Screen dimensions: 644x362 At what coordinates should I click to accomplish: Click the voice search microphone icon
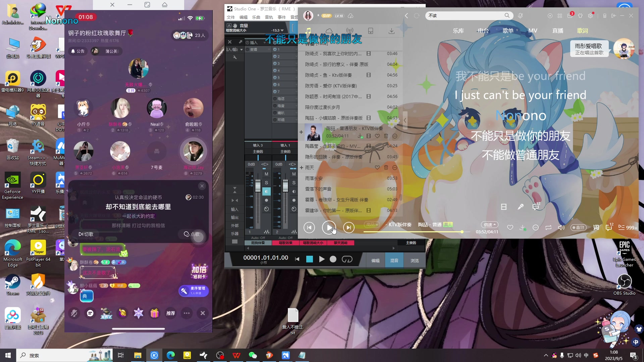tap(520, 15)
